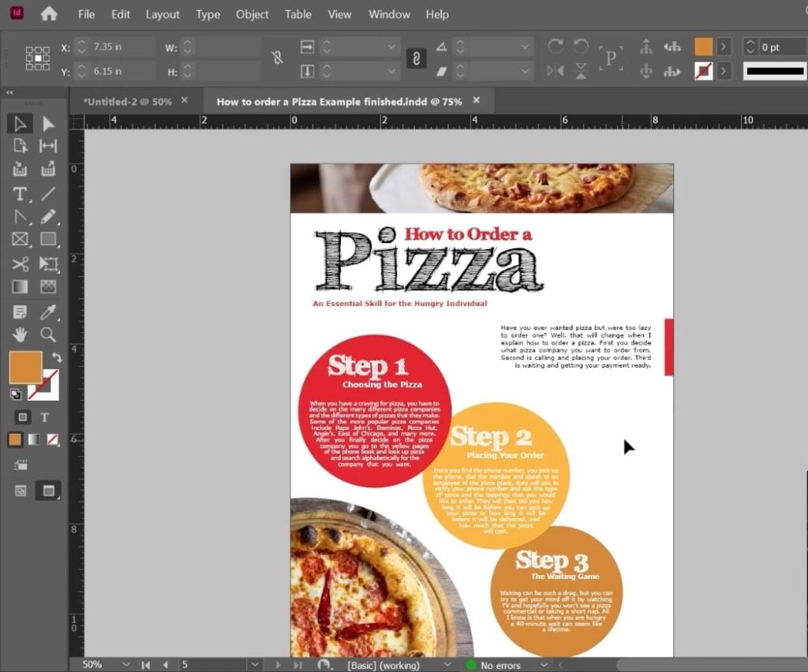Select the Type tool
Screen dimensions: 808x672
[x=20, y=193]
